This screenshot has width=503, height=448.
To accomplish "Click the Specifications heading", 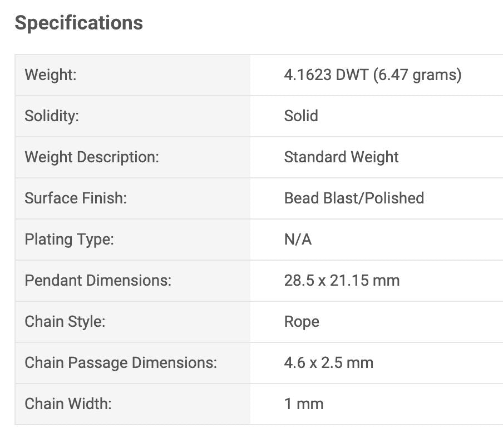I will [78, 23].
